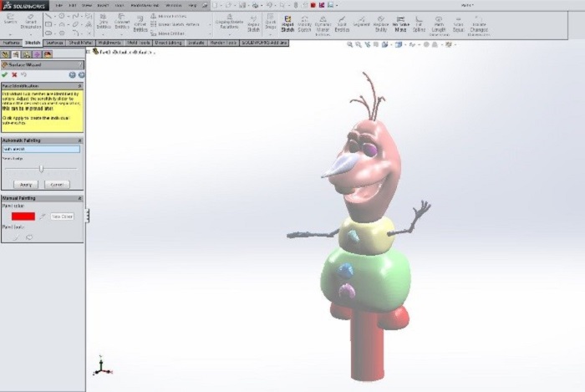The height and width of the screenshot is (392, 585).
Task: Collapse the Face Identification section
Action: (x=80, y=85)
